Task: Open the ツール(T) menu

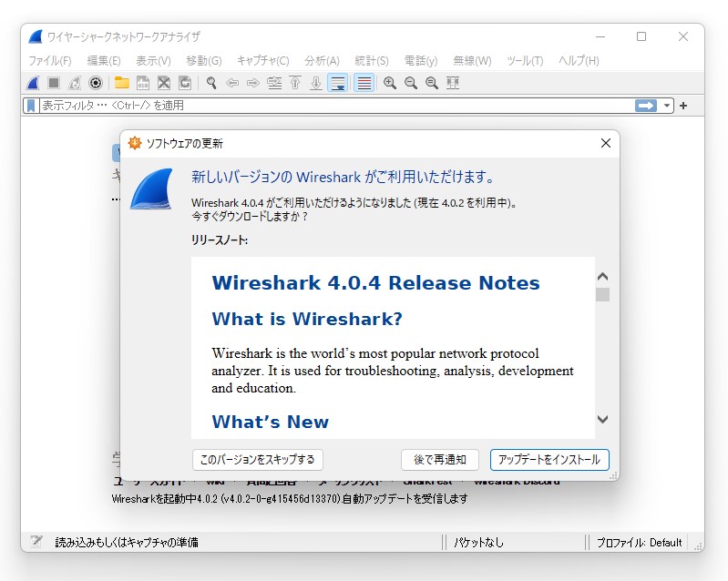Action: point(525,61)
